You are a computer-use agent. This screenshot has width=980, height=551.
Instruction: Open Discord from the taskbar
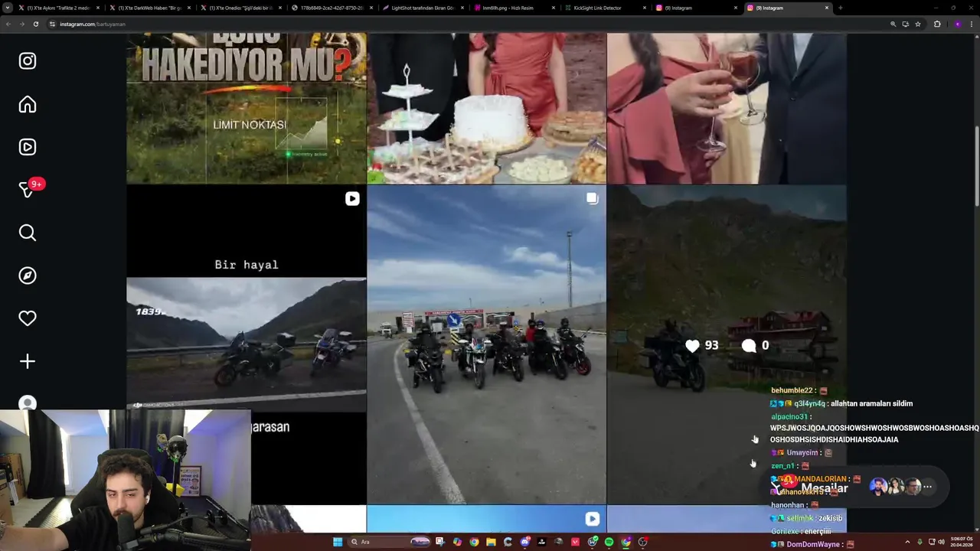524,542
